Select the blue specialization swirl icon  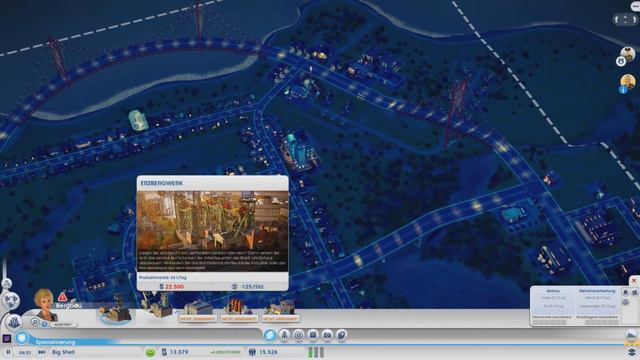269,335
